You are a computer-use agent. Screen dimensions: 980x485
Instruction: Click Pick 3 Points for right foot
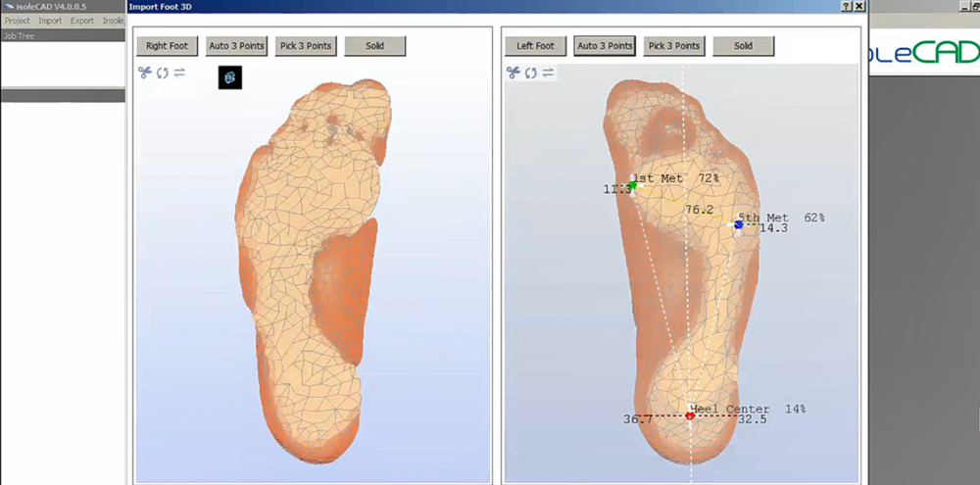tap(306, 46)
